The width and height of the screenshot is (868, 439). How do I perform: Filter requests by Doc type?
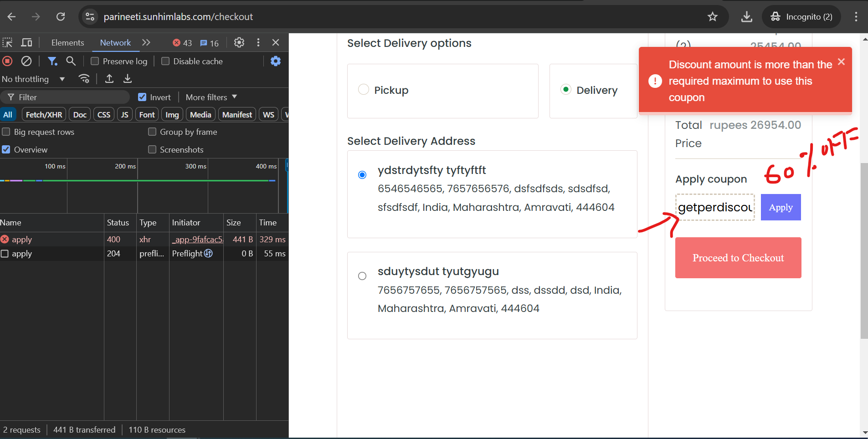[x=80, y=115]
